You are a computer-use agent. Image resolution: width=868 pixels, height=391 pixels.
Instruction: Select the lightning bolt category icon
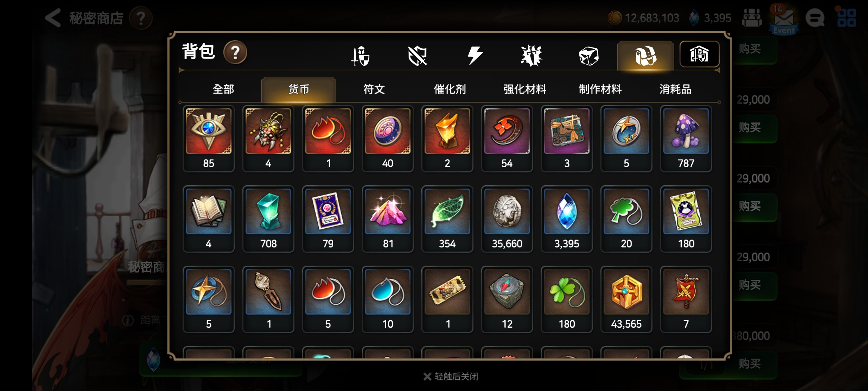click(x=475, y=56)
